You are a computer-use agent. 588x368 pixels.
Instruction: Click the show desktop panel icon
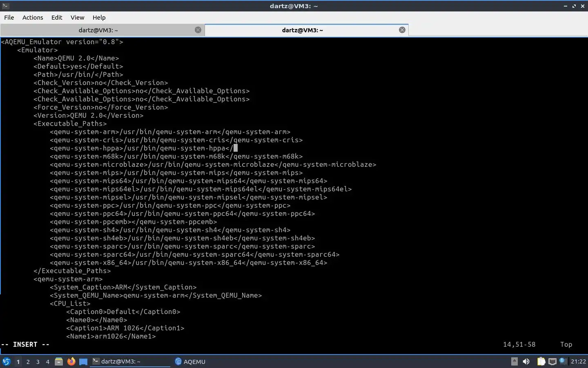click(83, 361)
